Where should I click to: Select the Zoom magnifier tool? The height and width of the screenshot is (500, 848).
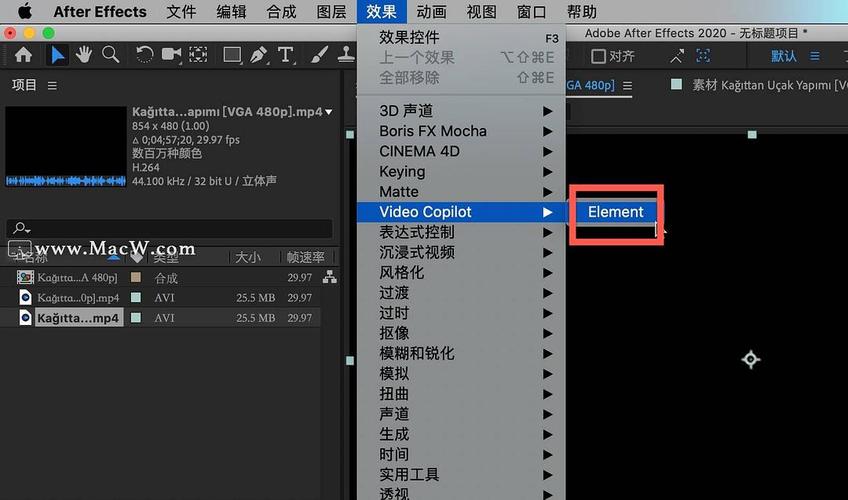(110, 55)
